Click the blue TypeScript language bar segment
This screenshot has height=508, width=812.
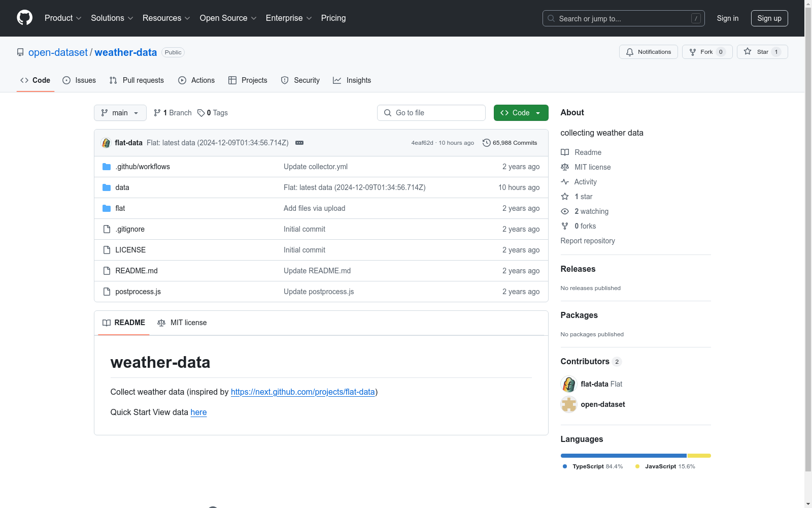624,456
